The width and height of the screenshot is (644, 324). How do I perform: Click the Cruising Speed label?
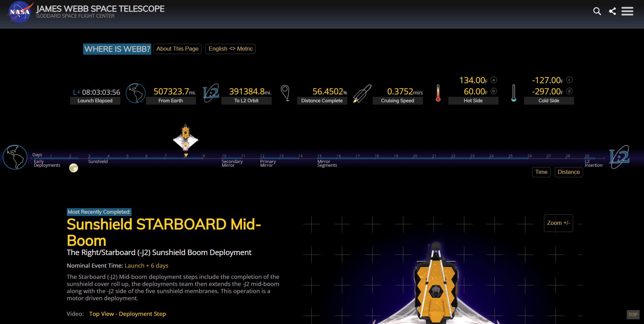(x=397, y=101)
